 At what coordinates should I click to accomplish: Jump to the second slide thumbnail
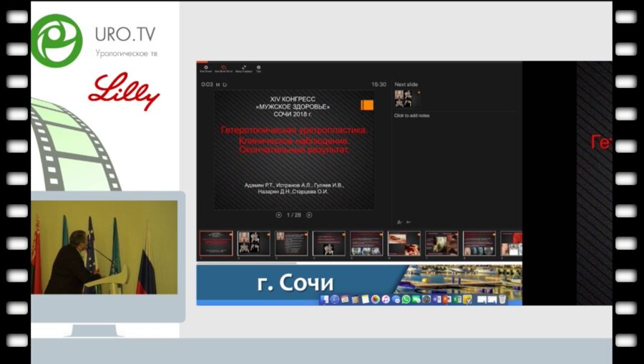253,244
